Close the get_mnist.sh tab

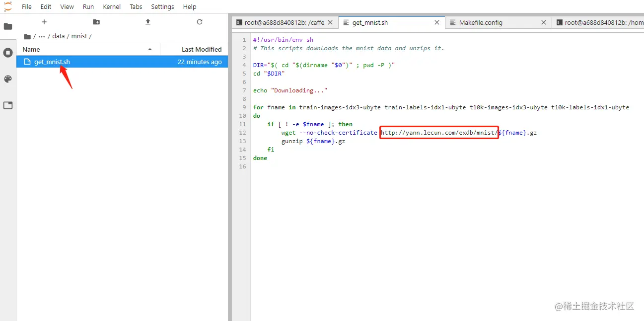(x=437, y=22)
